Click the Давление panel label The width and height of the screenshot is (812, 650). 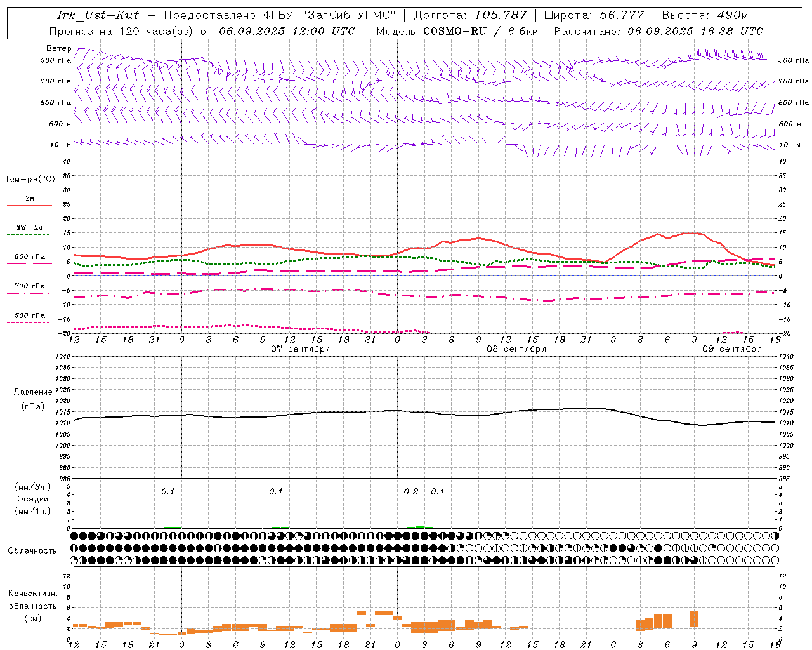click(33, 392)
